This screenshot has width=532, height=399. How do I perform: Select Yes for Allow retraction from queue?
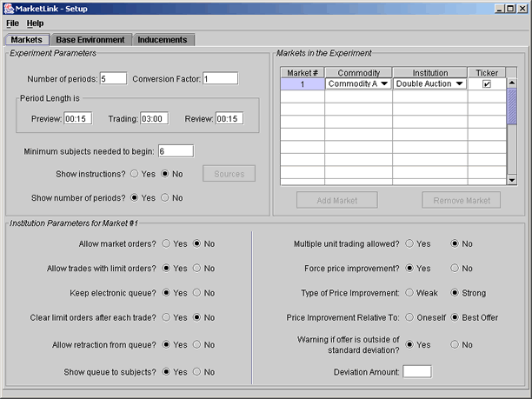166,345
